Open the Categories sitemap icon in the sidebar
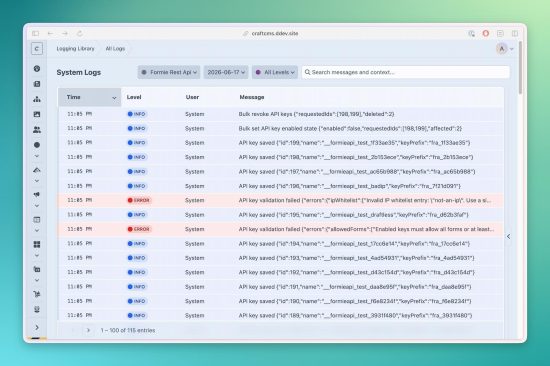Image resolution: width=550 pixels, height=366 pixels. [37, 99]
